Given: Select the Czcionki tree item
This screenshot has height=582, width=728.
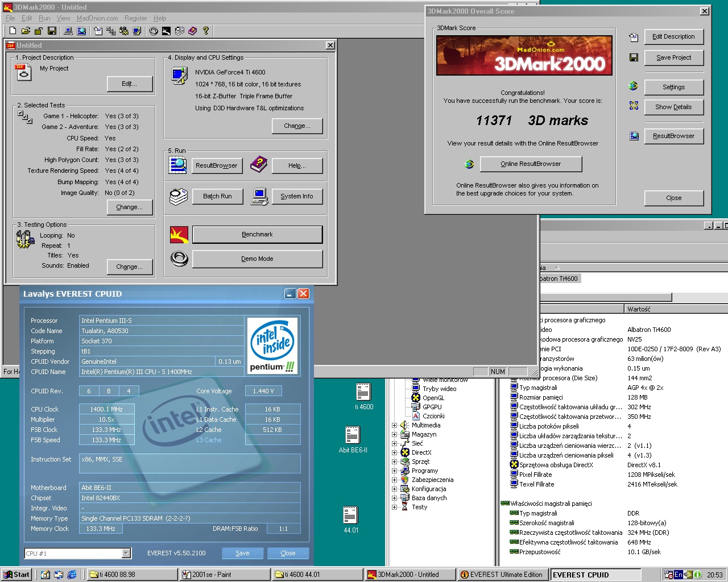Looking at the screenshot, I should click(x=433, y=416).
